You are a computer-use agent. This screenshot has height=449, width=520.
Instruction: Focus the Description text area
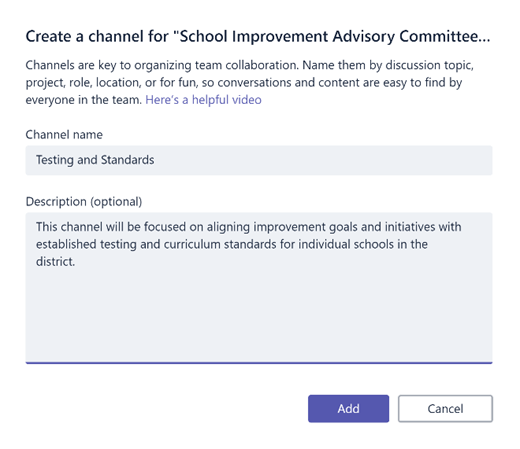tap(259, 288)
